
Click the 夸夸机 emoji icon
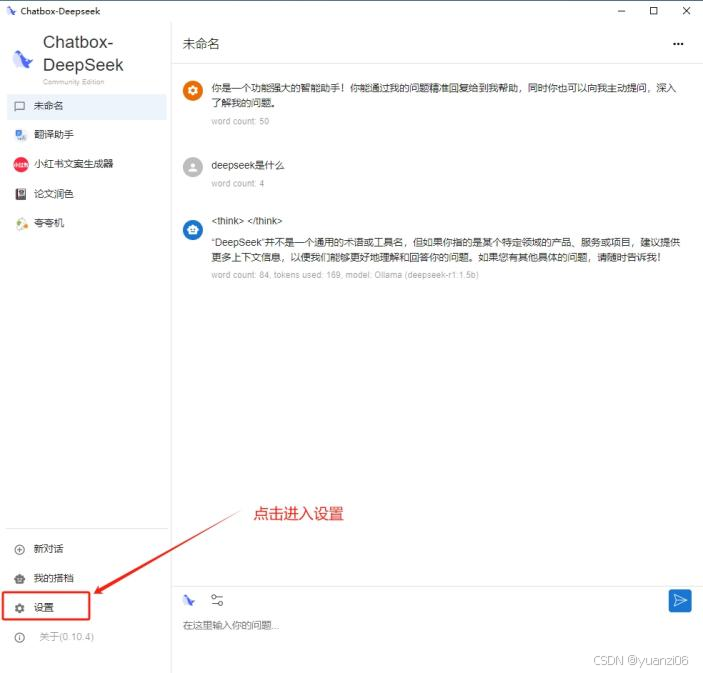pyautogui.click(x=21, y=223)
